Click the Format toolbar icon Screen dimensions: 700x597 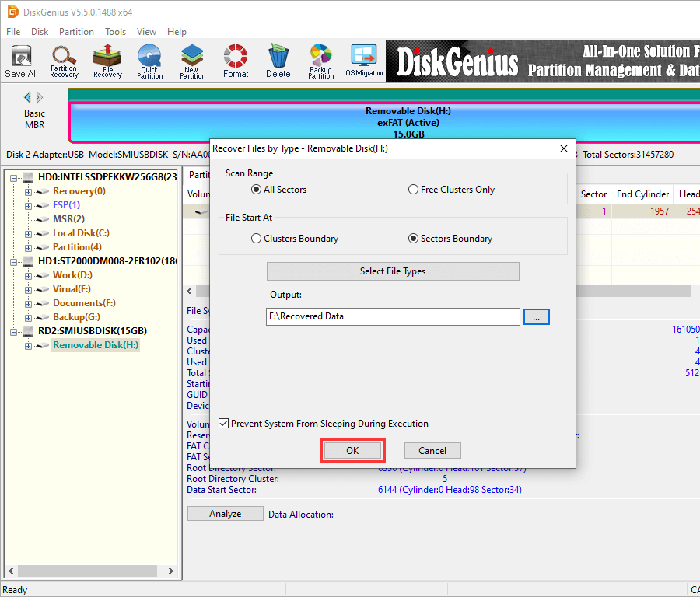[x=236, y=61]
